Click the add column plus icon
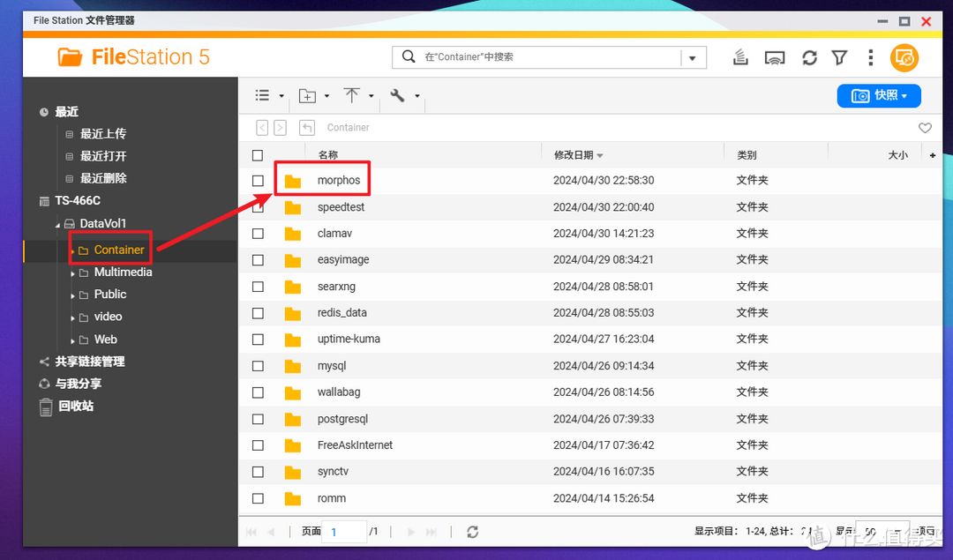Viewport: 953px width, 560px height. click(x=933, y=155)
